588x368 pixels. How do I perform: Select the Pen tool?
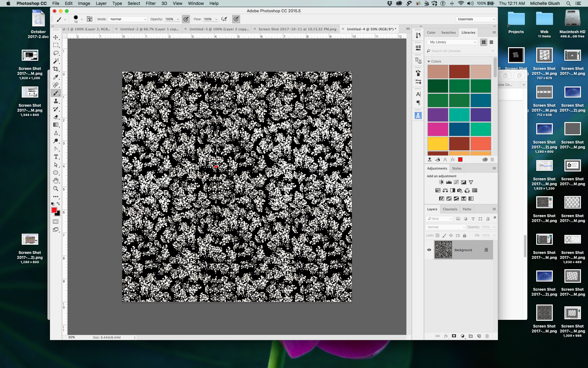coord(56,149)
